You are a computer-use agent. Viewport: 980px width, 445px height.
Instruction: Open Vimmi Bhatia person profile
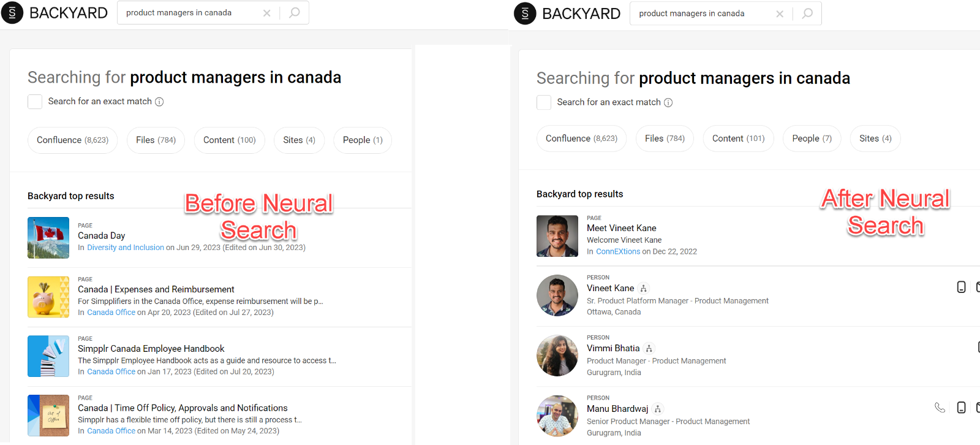(x=613, y=348)
